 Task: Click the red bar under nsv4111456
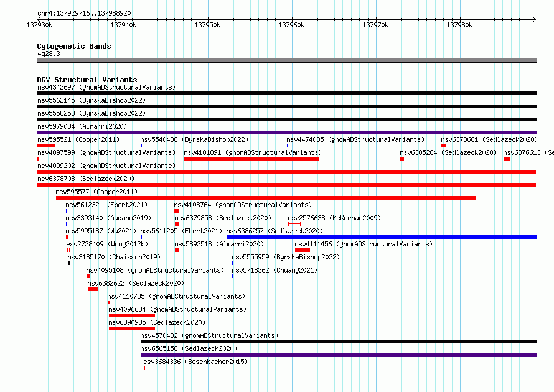pos(303,250)
